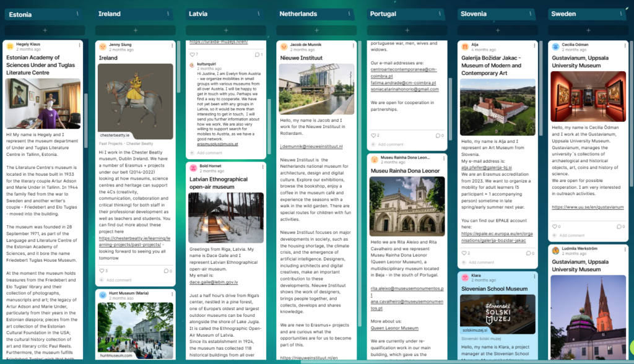Open j.demunnik@nieuweinstituut.nl email link
634x364 pixels.
tap(311, 147)
